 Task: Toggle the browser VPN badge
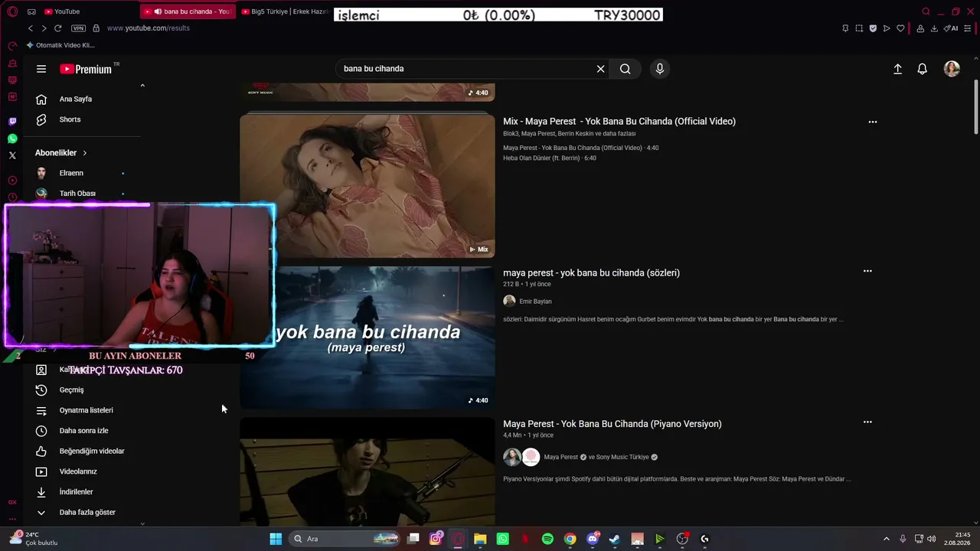click(78, 28)
